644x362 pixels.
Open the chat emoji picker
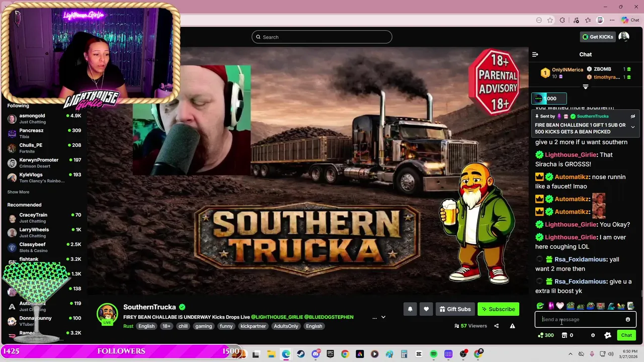coord(627,319)
